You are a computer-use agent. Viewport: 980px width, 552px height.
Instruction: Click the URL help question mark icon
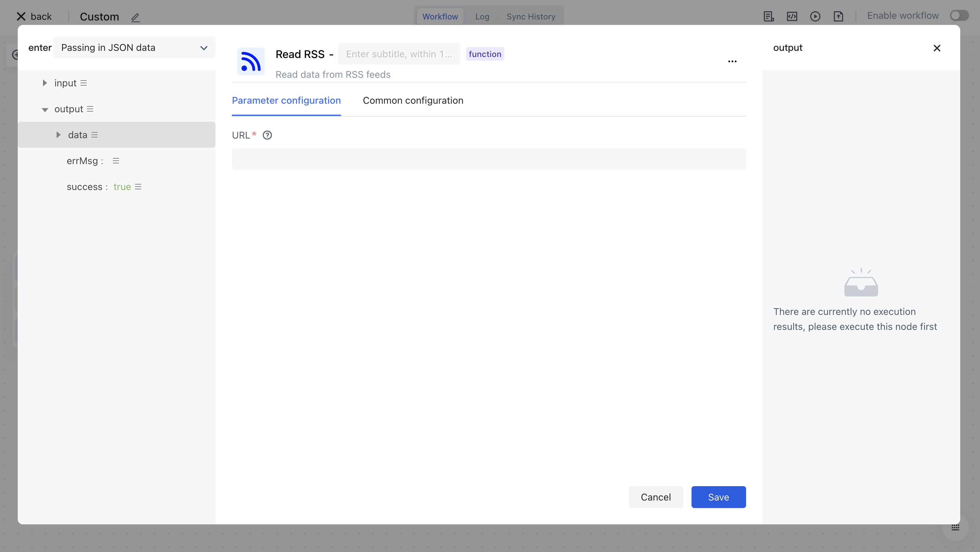pos(267,135)
